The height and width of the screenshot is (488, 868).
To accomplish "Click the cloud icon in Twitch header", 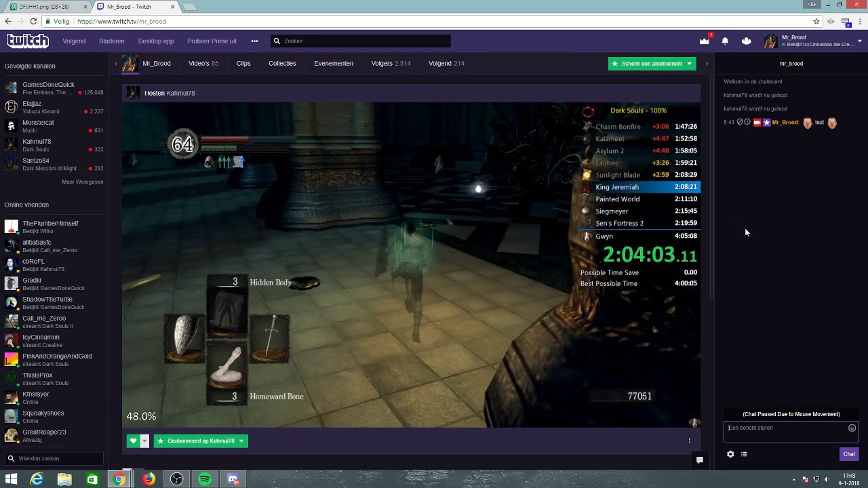I will [x=747, y=41].
